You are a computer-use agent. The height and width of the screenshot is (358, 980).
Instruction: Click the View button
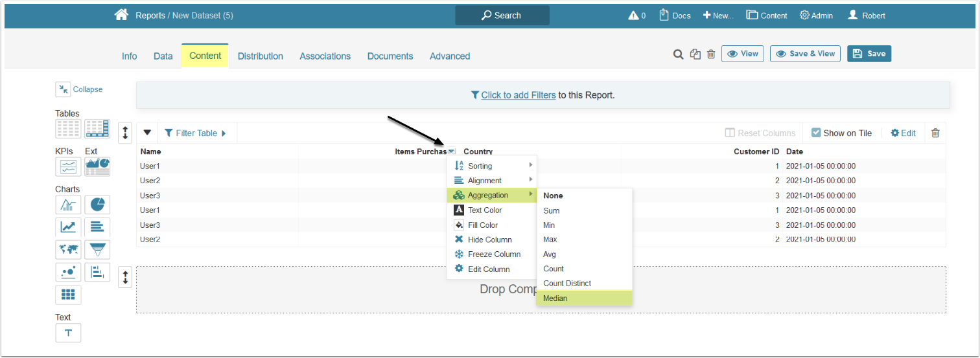click(743, 54)
